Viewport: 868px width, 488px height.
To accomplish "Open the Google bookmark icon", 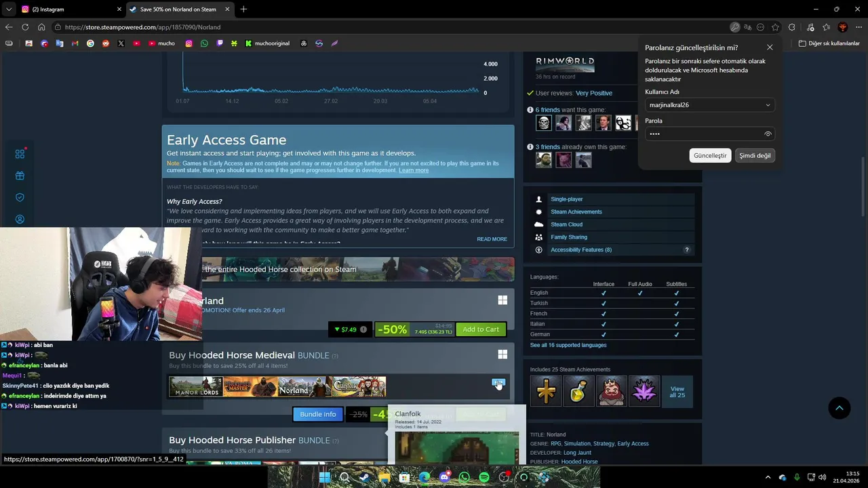I will point(90,43).
